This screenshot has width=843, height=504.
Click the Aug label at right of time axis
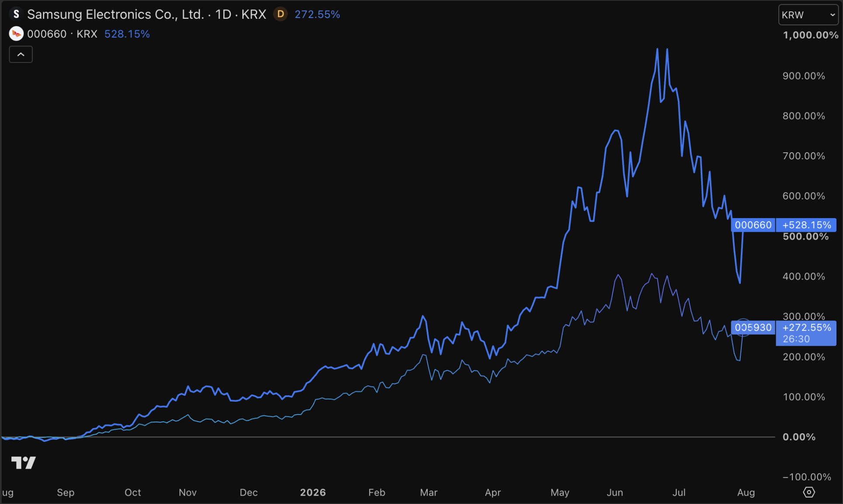click(746, 493)
